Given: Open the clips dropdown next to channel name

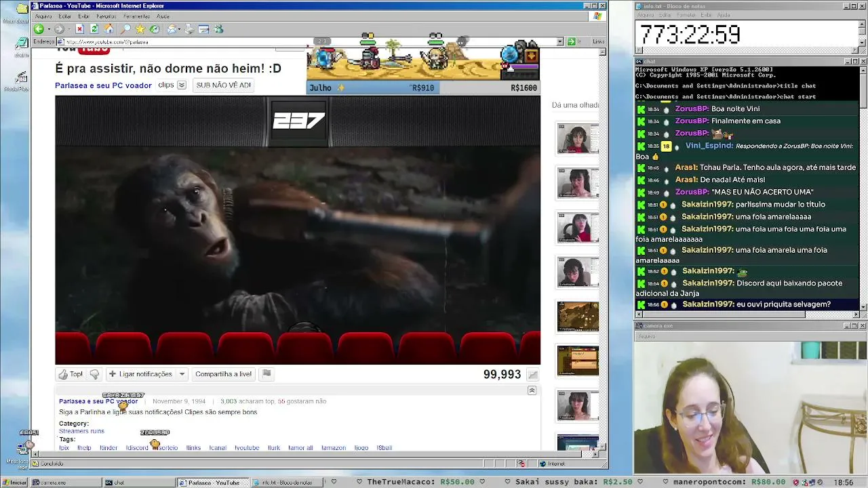Looking at the screenshot, I should [x=181, y=85].
